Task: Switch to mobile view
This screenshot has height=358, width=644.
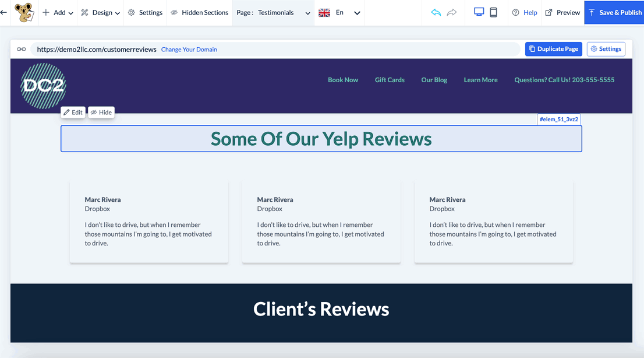Action: (x=494, y=12)
